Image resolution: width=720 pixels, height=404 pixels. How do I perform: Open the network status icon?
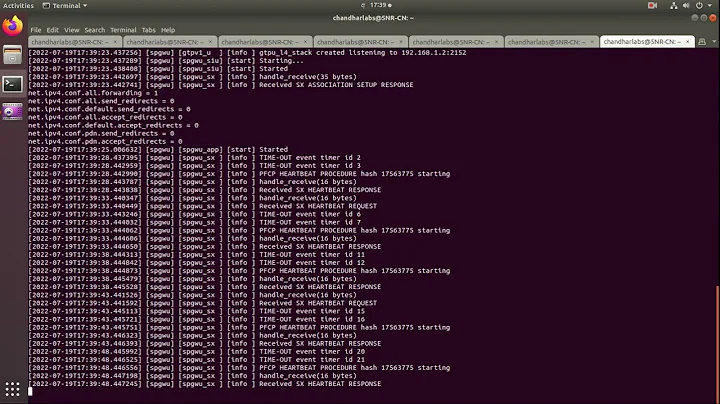(x=674, y=6)
